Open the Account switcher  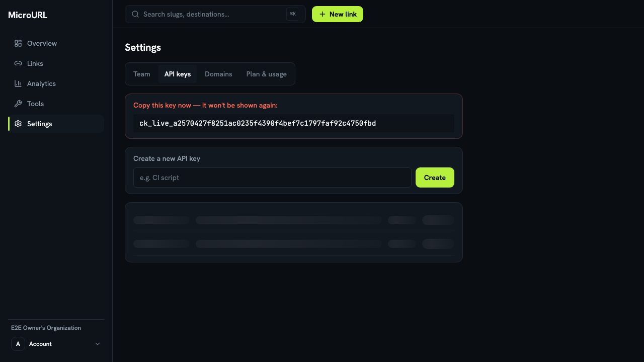coord(56,344)
